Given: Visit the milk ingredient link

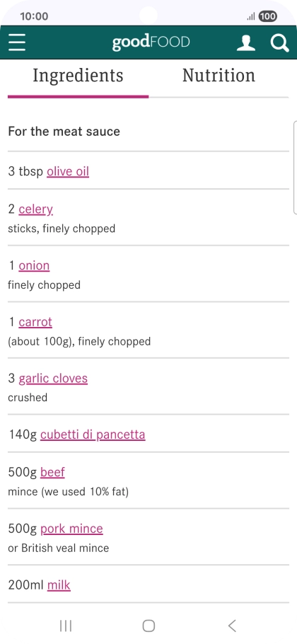Looking at the screenshot, I should [x=59, y=585].
